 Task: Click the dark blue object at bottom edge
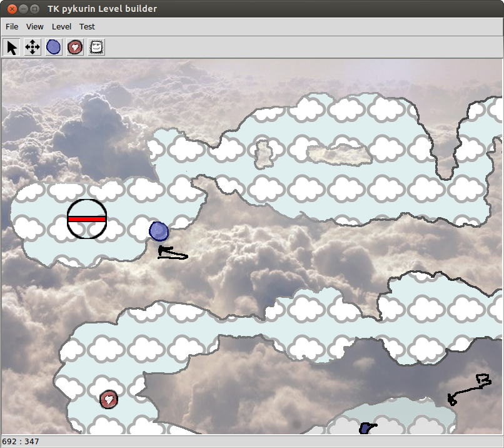click(366, 429)
